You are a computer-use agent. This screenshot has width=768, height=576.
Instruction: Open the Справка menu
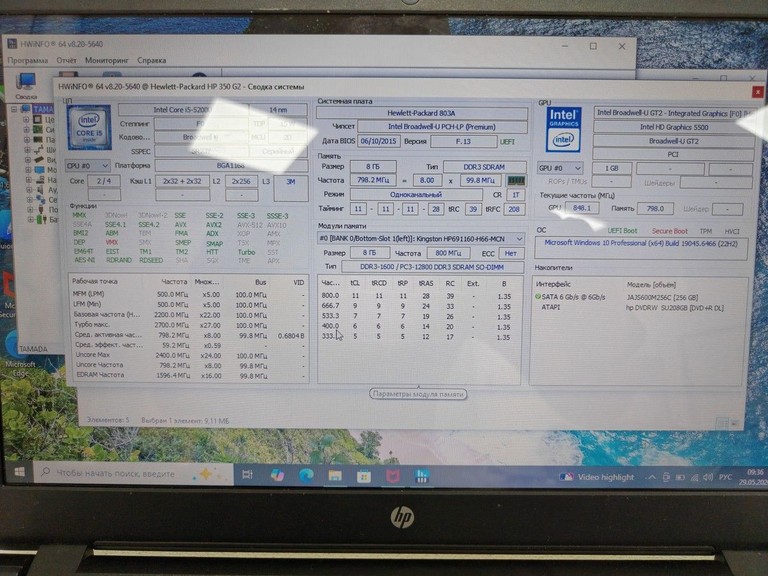point(151,61)
